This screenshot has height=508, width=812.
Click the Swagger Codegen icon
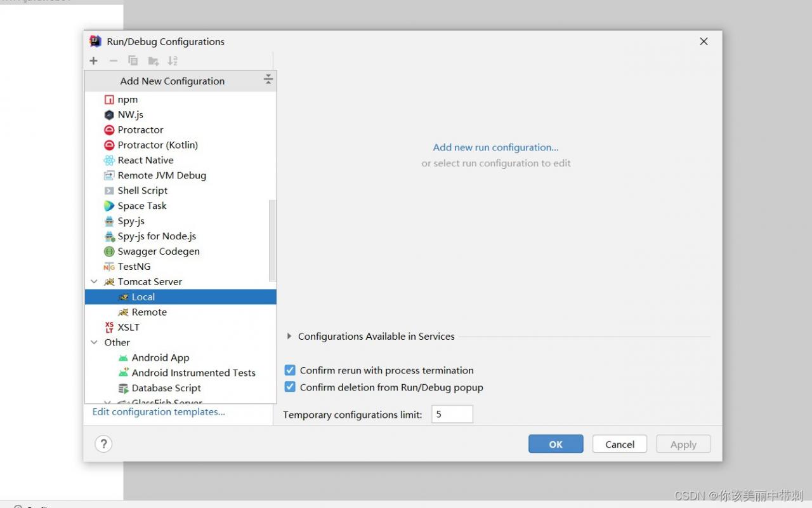click(x=109, y=252)
